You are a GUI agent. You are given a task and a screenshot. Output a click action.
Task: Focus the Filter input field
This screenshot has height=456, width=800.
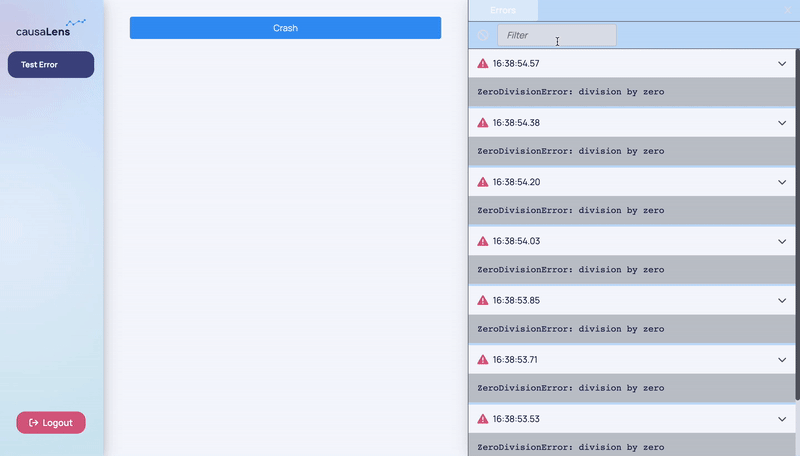pos(557,35)
